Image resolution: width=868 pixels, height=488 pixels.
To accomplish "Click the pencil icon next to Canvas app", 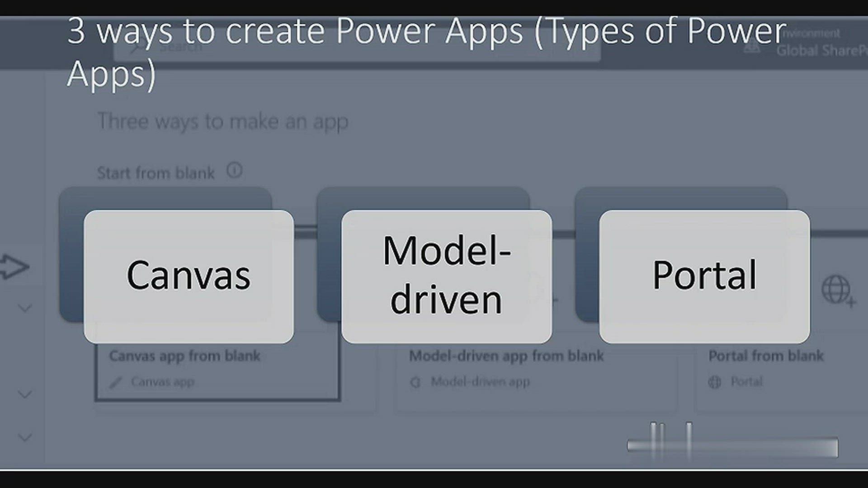I will pyautogui.click(x=116, y=383).
